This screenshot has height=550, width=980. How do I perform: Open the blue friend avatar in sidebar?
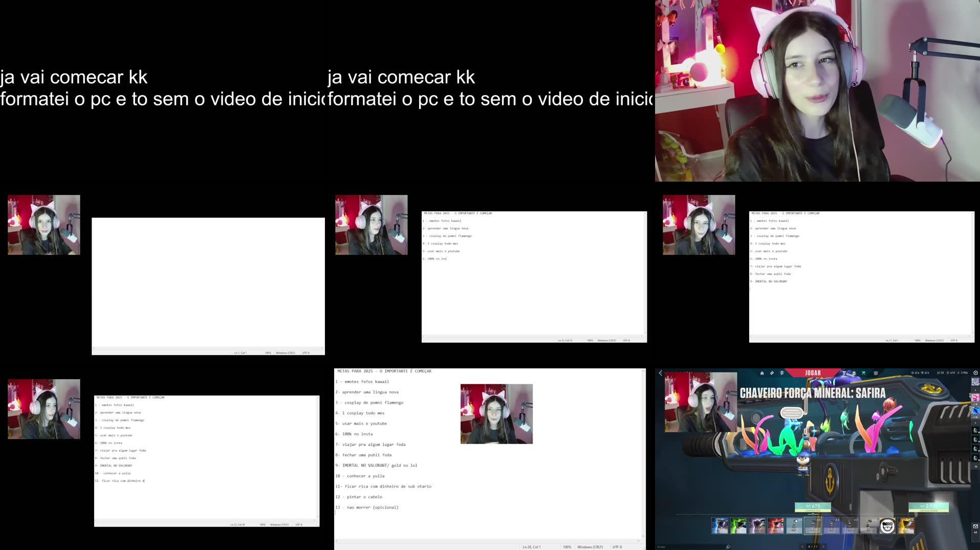pos(975,410)
